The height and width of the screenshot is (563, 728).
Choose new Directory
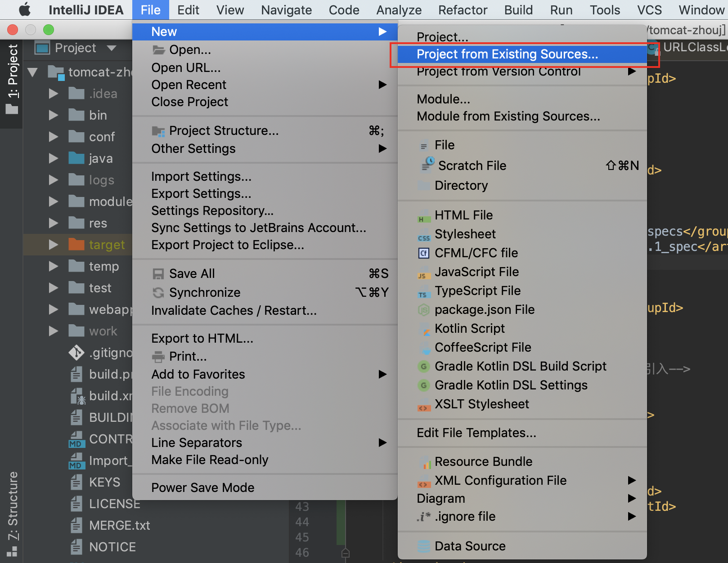coord(522,186)
